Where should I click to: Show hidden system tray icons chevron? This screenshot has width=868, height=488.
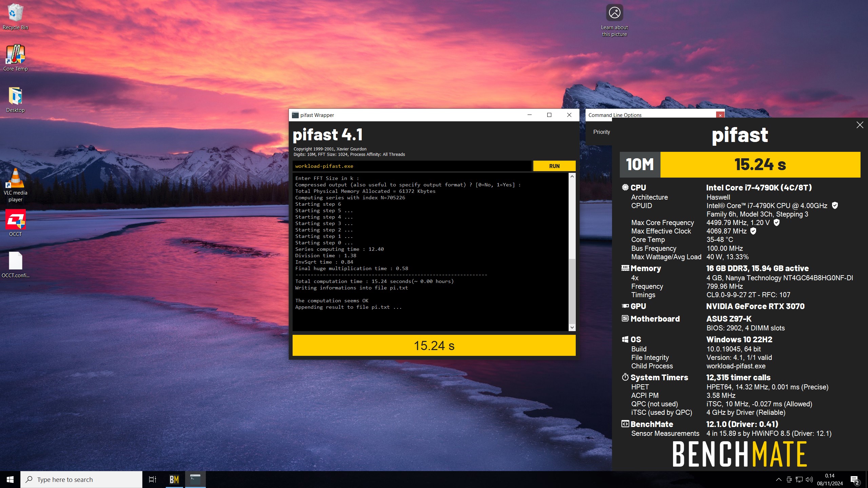click(779, 480)
